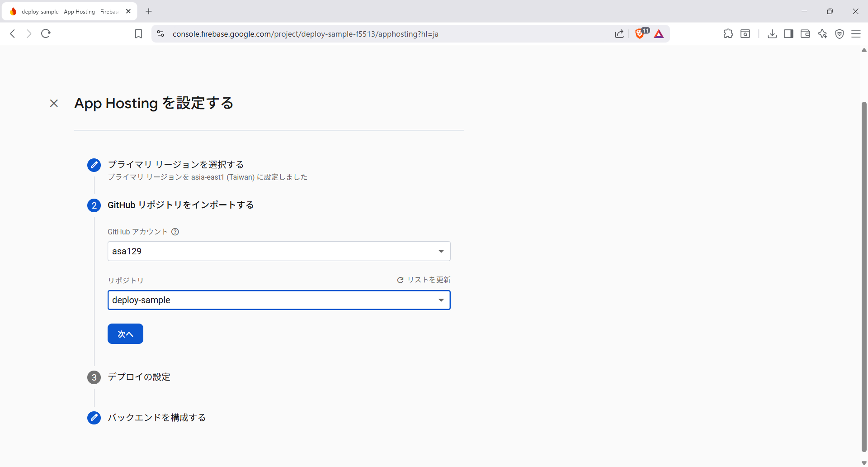Open the downloads panel
Screen dimensions: 868x467
tap(772, 34)
